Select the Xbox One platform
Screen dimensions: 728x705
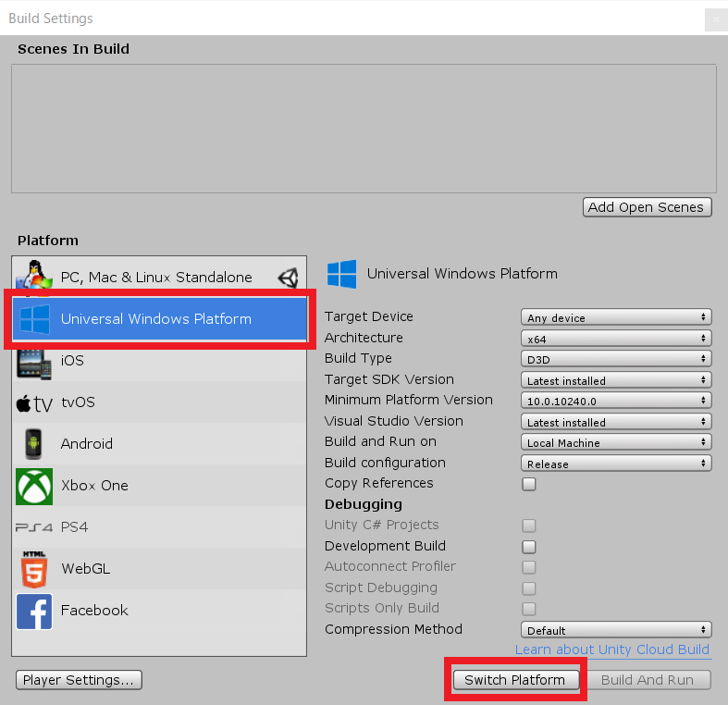pos(159,486)
